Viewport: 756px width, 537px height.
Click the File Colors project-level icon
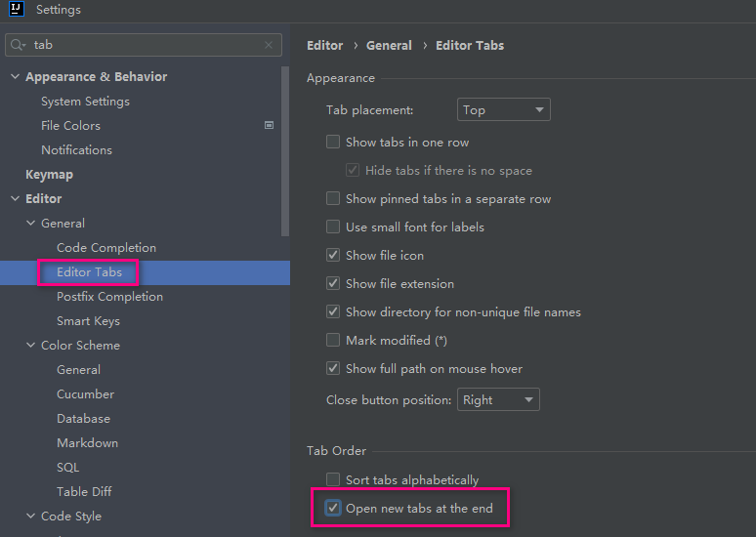pos(269,125)
